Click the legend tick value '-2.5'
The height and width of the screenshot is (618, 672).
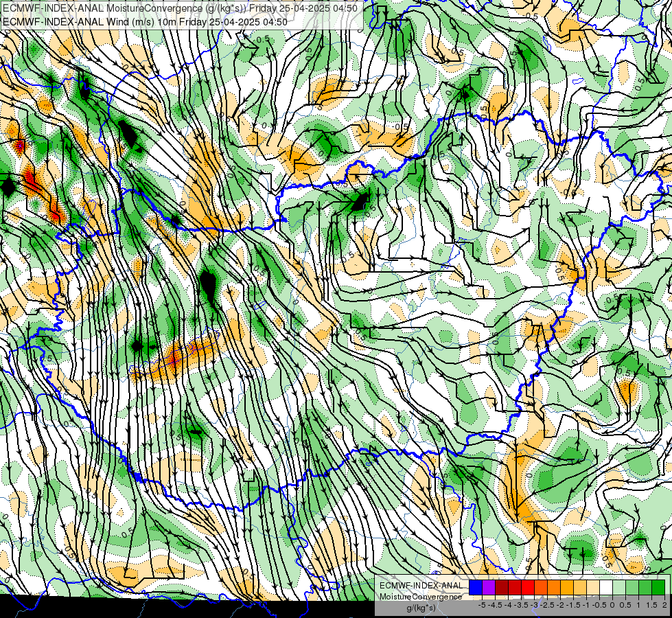pyautogui.click(x=547, y=605)
